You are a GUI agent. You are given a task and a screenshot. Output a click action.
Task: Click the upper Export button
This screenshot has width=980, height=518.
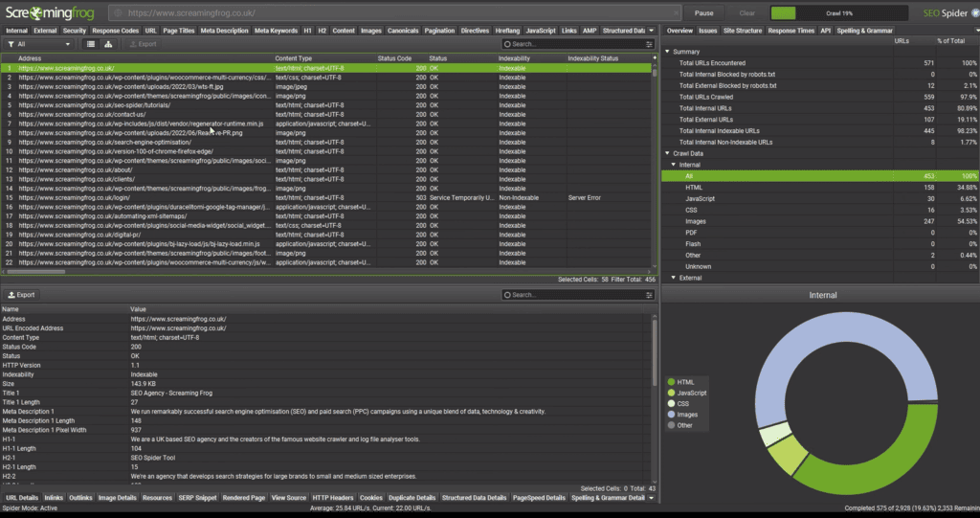tap(144, 44)
